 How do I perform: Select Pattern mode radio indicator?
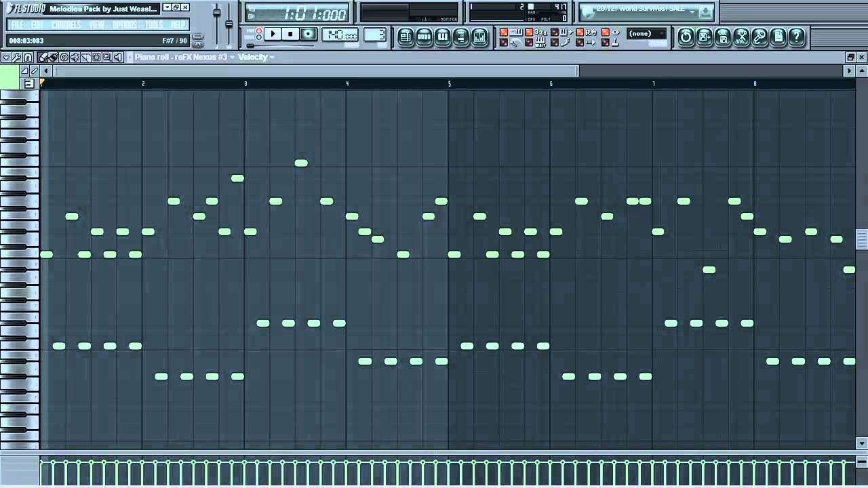(259, 30)
